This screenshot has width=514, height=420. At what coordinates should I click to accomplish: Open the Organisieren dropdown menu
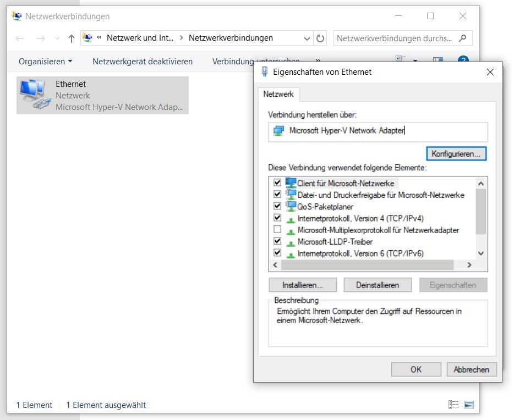[45, 62]
